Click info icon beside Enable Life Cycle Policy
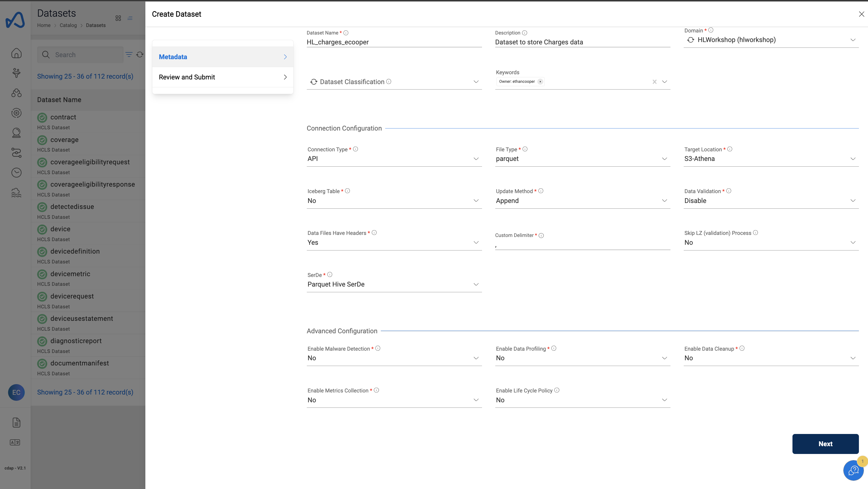868x489 pixels. 557,390
